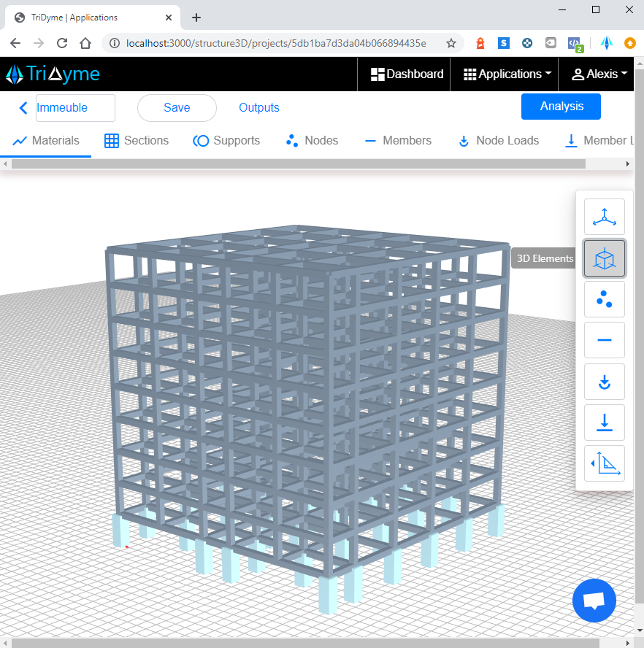This screenshot has width=644, height=648.
Task: Switch to the Members tab
Action: point(398,141)
